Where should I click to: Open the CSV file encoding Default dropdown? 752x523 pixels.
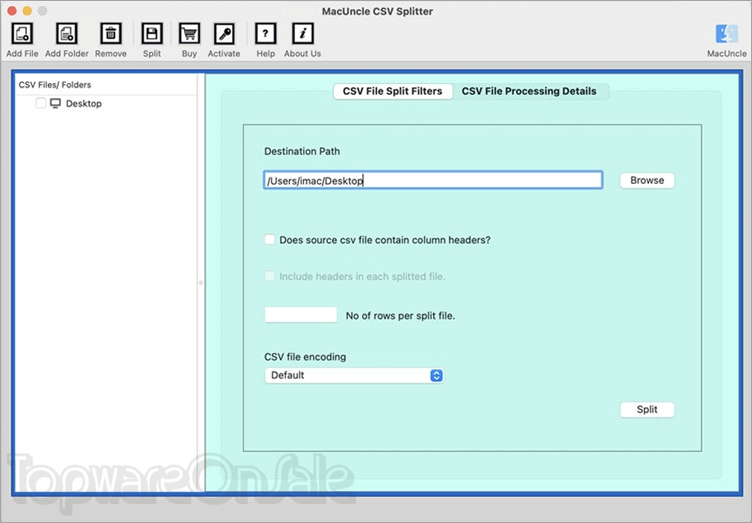tap(354, 375)
